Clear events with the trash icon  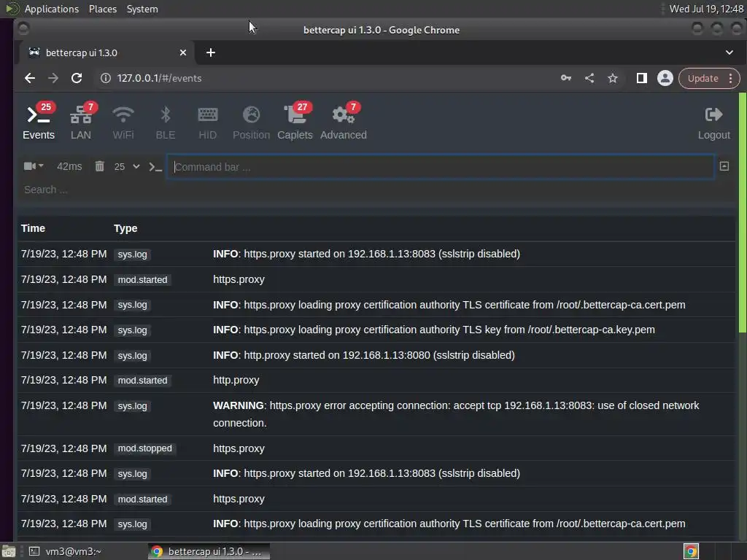(x=99, y=166)
